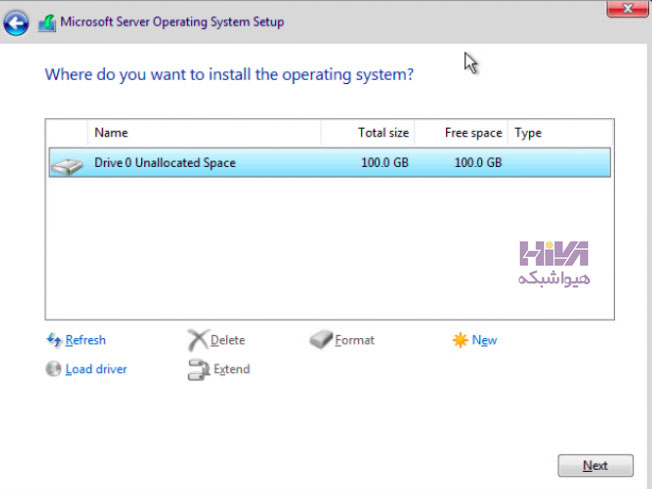652x489 pixels.
Task: Click the Total size column header
Action: coord(368,133)
